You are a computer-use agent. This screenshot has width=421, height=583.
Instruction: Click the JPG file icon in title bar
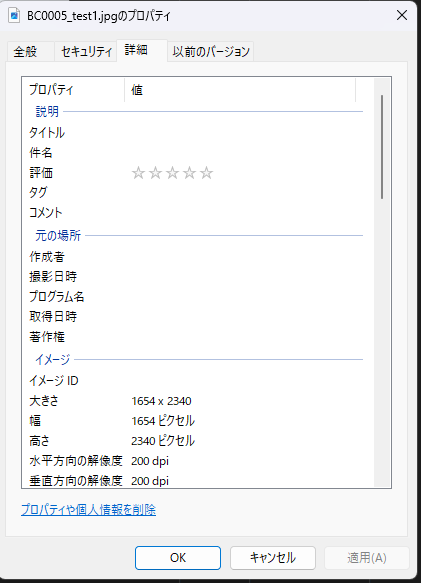coord(14,16)
